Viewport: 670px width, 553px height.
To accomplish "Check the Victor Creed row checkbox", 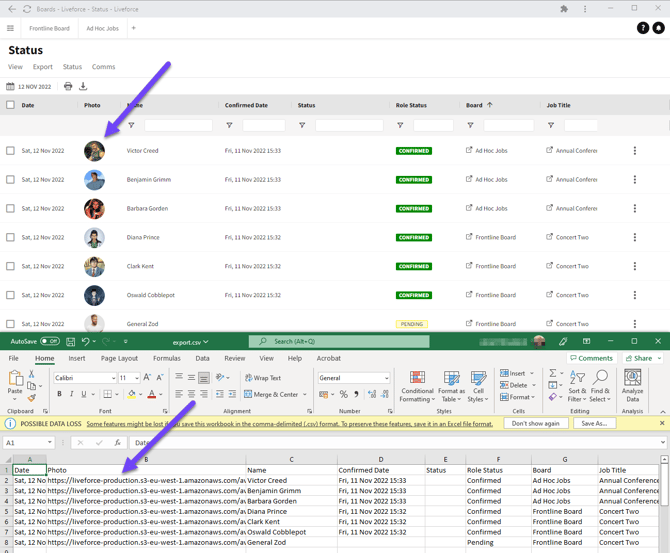I will pos(10,150).
